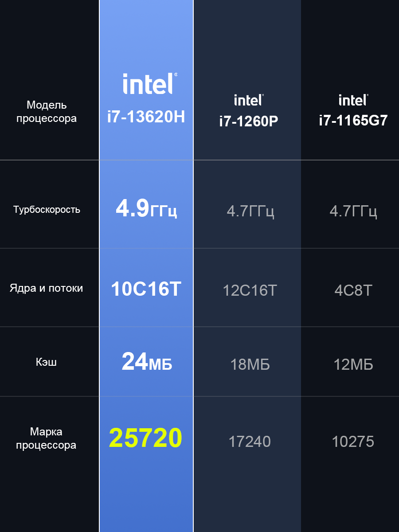The height and width of the screenshot is (532, 399).
Task: Click the Турбоскорость row label
Action: click(47, 209)
